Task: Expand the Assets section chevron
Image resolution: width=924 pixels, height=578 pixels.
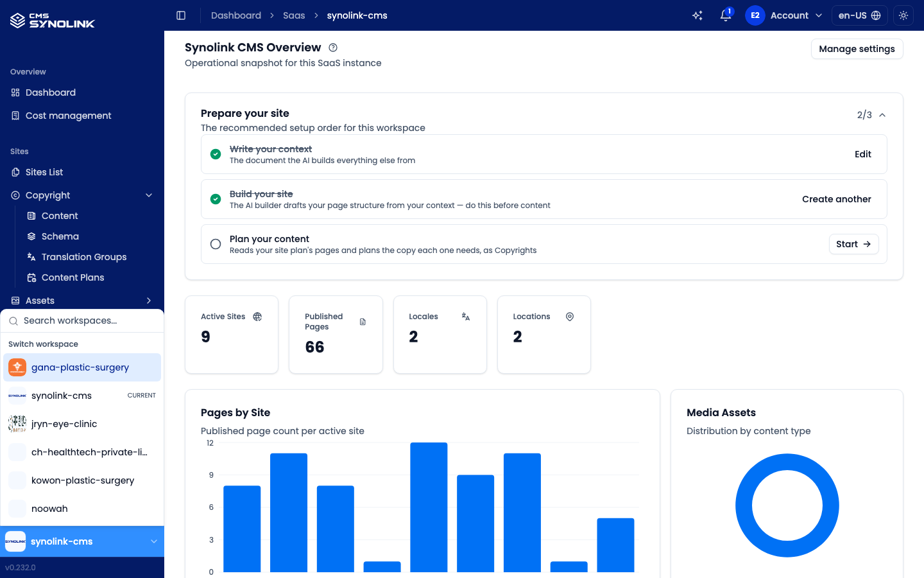Action: coord(149,301)
